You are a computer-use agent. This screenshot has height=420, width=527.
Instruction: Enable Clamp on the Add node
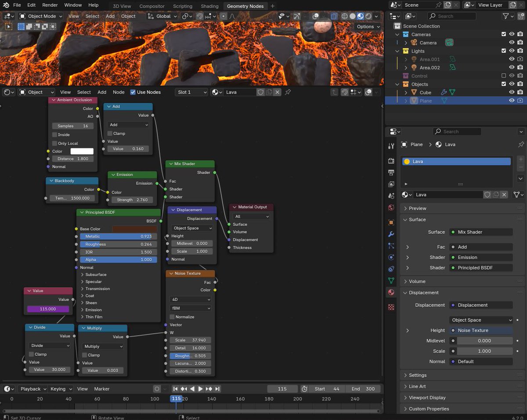[110, 133]
